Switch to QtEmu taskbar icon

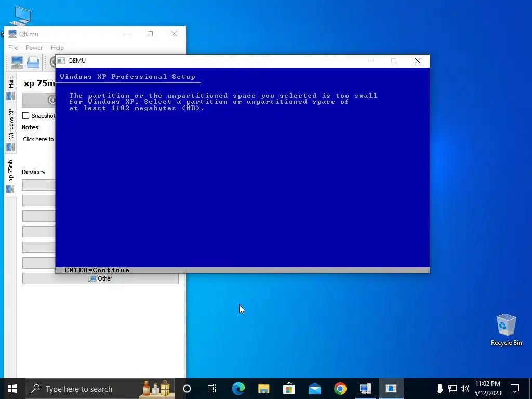(365, 389)
